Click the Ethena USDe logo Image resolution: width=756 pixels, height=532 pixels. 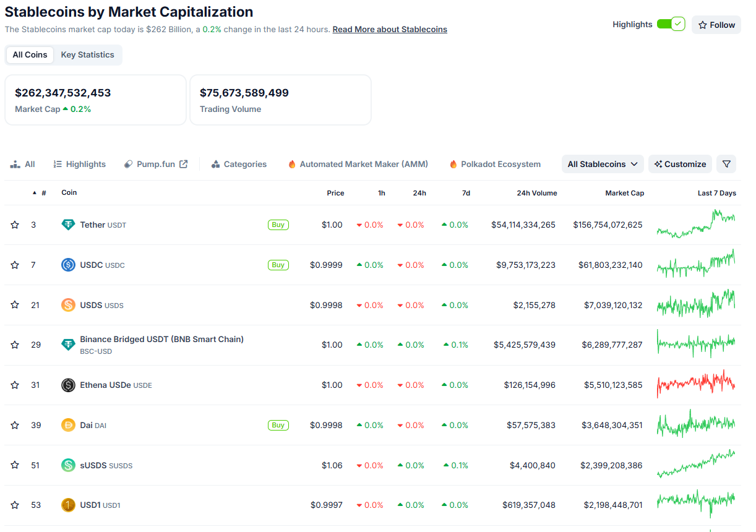[x=68, y=385]
